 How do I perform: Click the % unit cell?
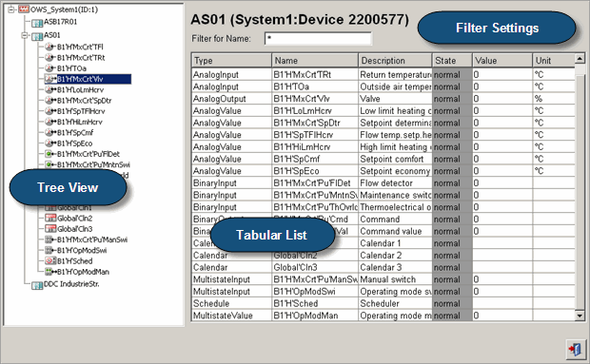[554, 99]
